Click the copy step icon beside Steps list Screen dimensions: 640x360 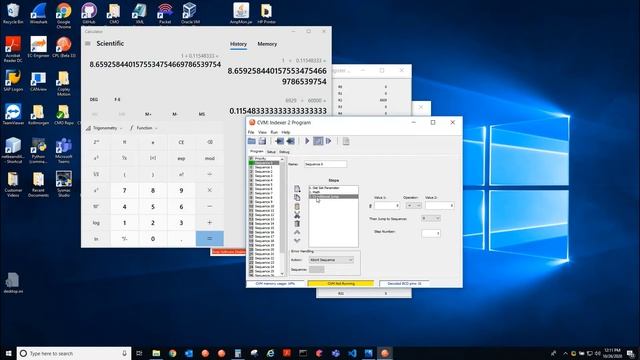tap(297, 198)
